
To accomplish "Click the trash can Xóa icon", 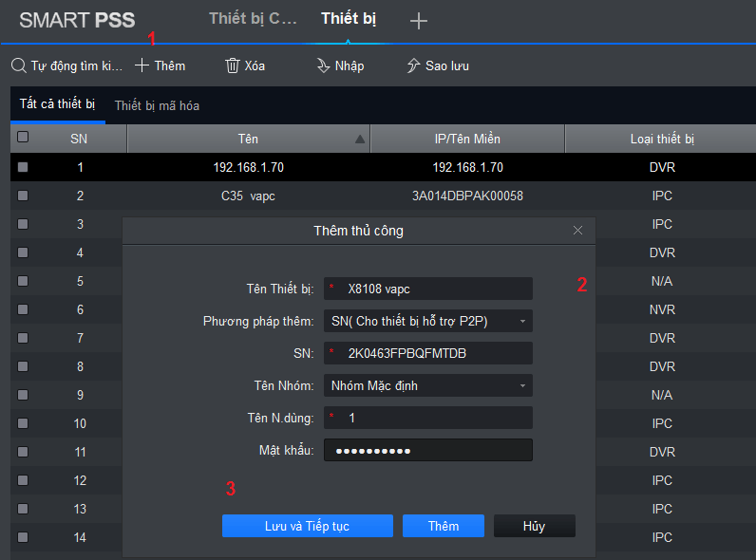I will (x=232, y=65).
